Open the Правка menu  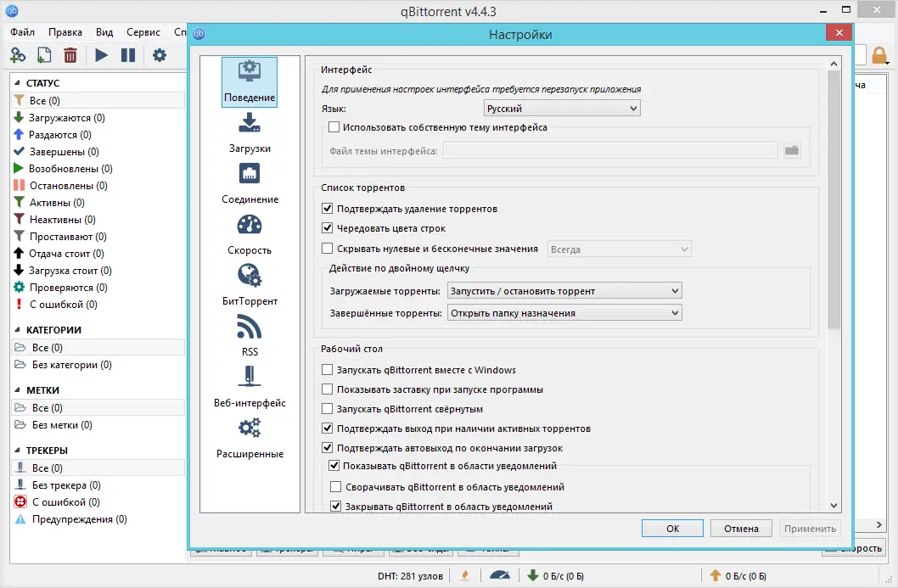tap(65, 32)
